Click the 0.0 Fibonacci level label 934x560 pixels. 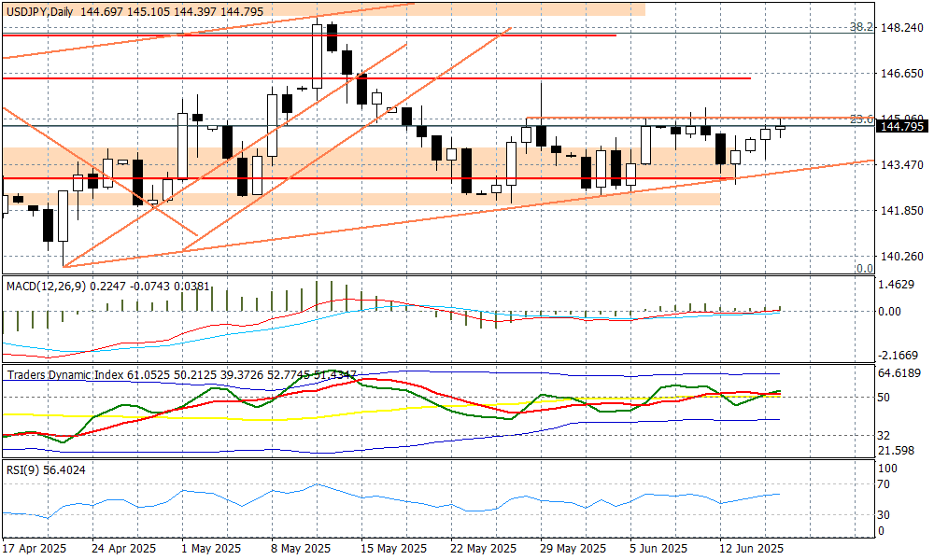(x=865, y=269)
